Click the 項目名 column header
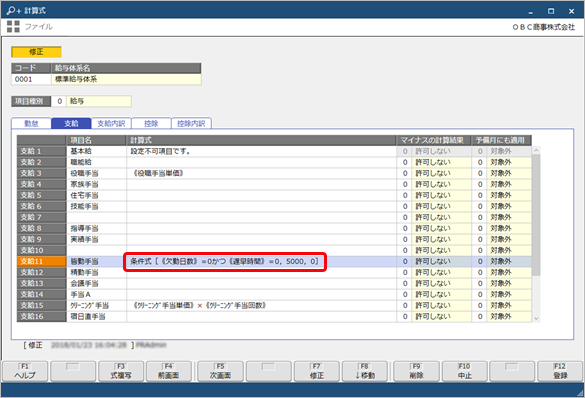Image resolution: width=585 pixels, height=398 pixels. (x=96, y=140)
